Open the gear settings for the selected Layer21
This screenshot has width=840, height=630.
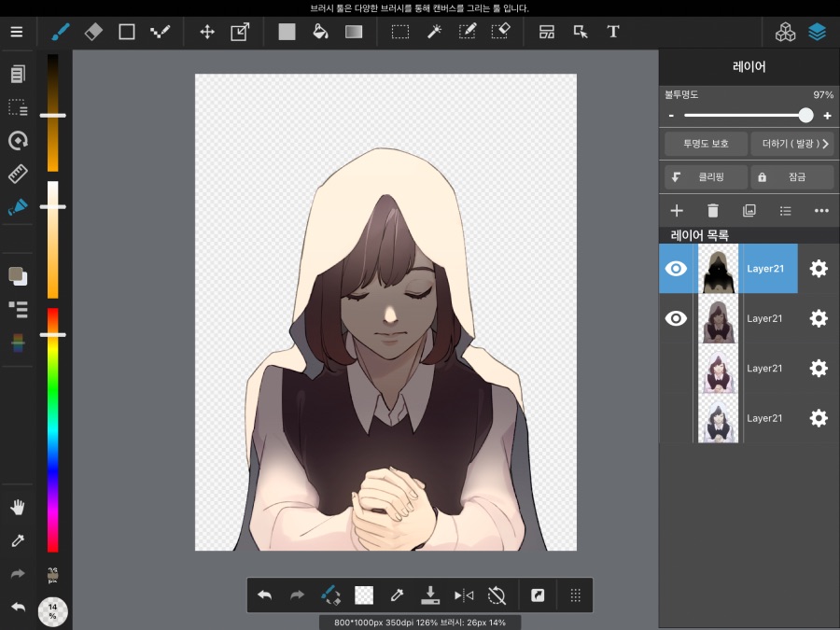click(819, 268)
